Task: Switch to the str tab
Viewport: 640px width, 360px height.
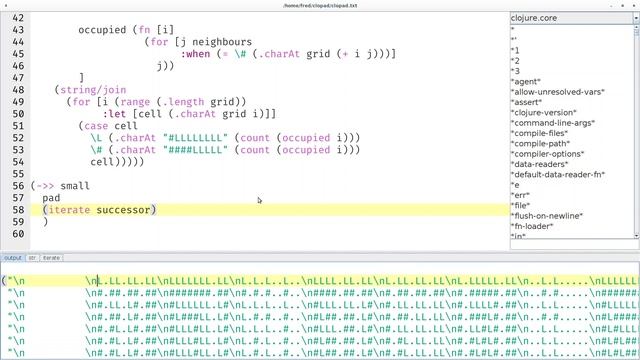Action: [32, 258]
